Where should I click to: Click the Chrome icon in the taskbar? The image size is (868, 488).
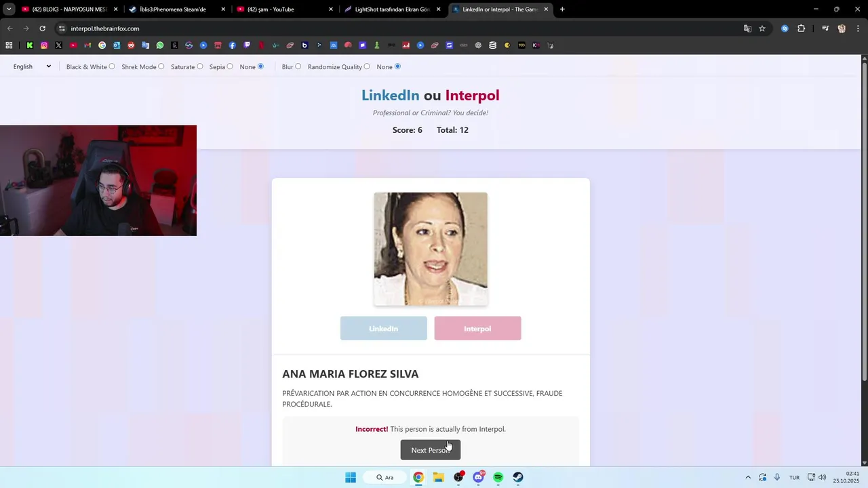[418, 477]
